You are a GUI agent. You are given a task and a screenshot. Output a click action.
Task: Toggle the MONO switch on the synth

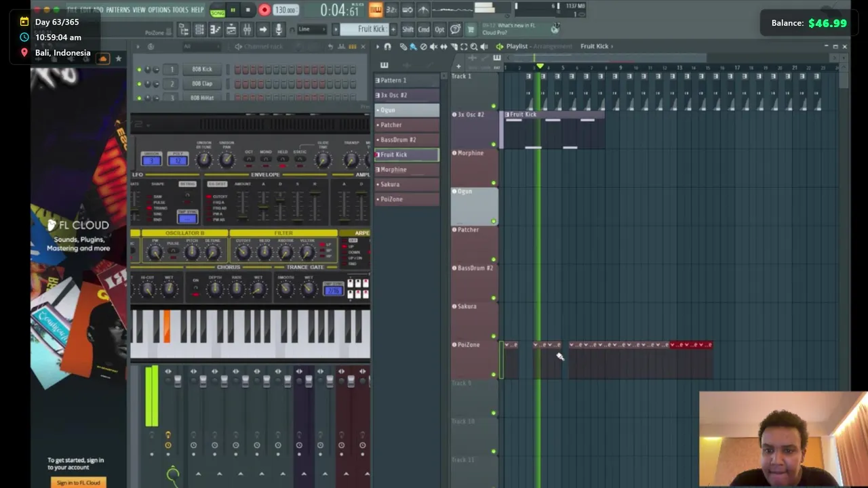click(266, 159)
